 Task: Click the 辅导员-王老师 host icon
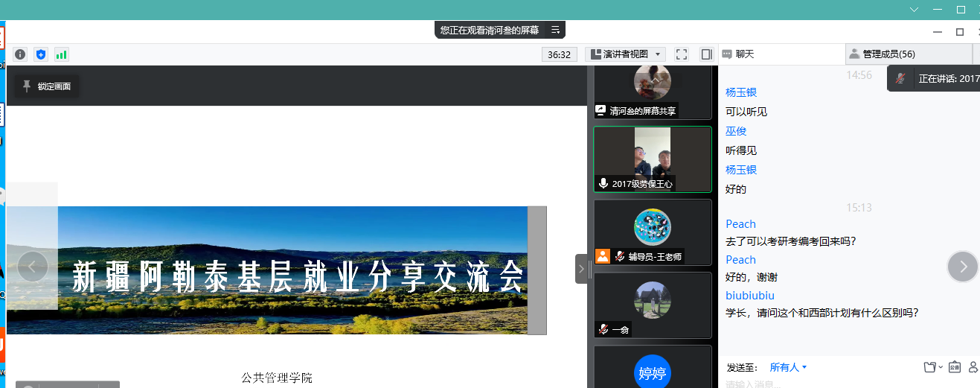pyautogui.click(x=602, y=256)
